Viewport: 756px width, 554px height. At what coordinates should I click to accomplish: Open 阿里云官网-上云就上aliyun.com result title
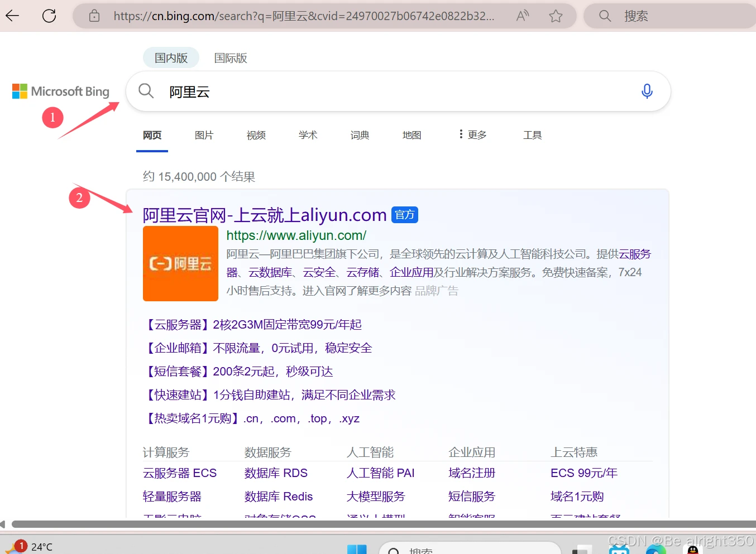point(265,215)
